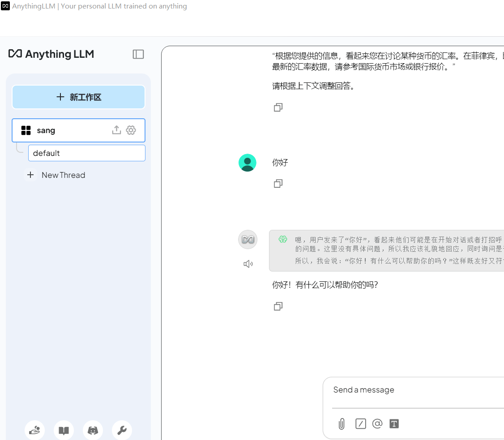Change text size with T icon

(x=394, y=423)
